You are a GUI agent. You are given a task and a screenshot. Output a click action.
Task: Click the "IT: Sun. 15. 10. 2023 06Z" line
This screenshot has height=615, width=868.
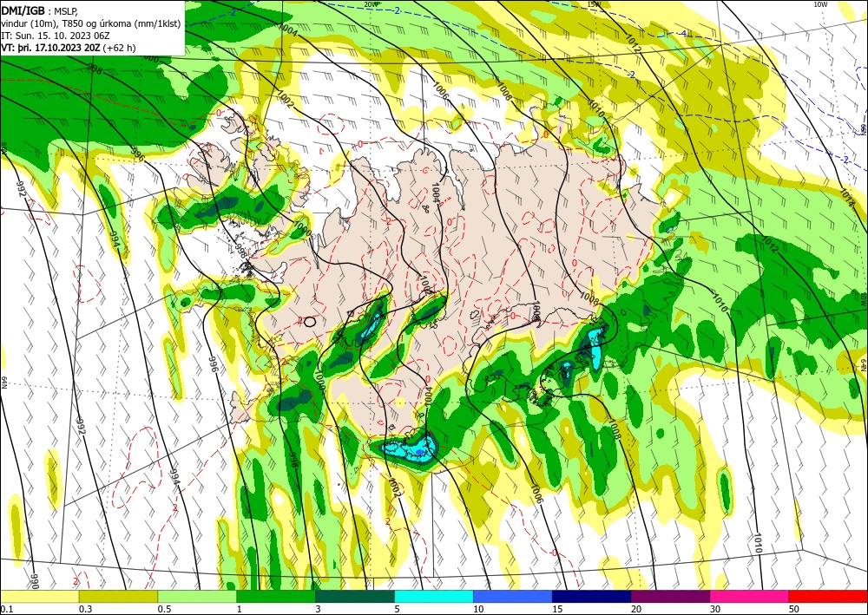(56, 36)
